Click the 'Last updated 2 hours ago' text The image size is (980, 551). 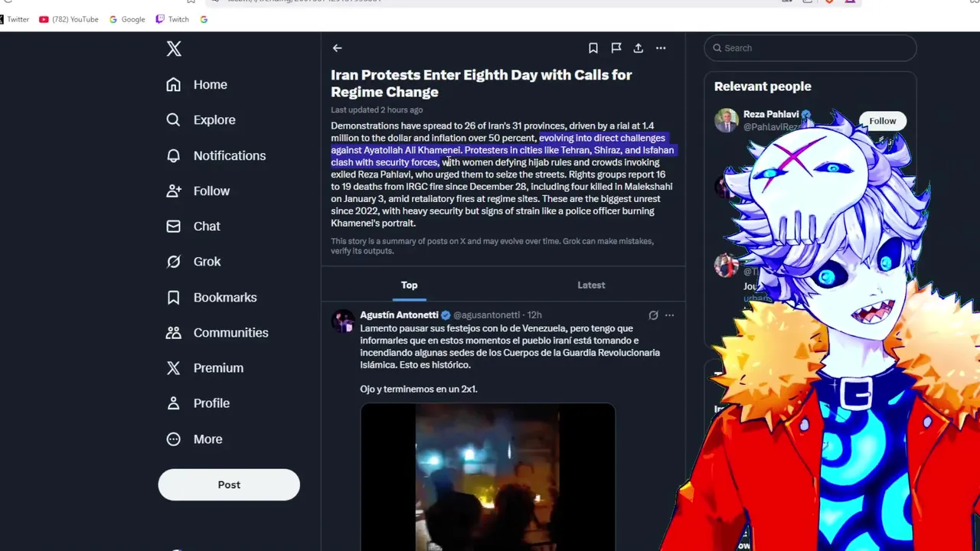pos(377,110)
